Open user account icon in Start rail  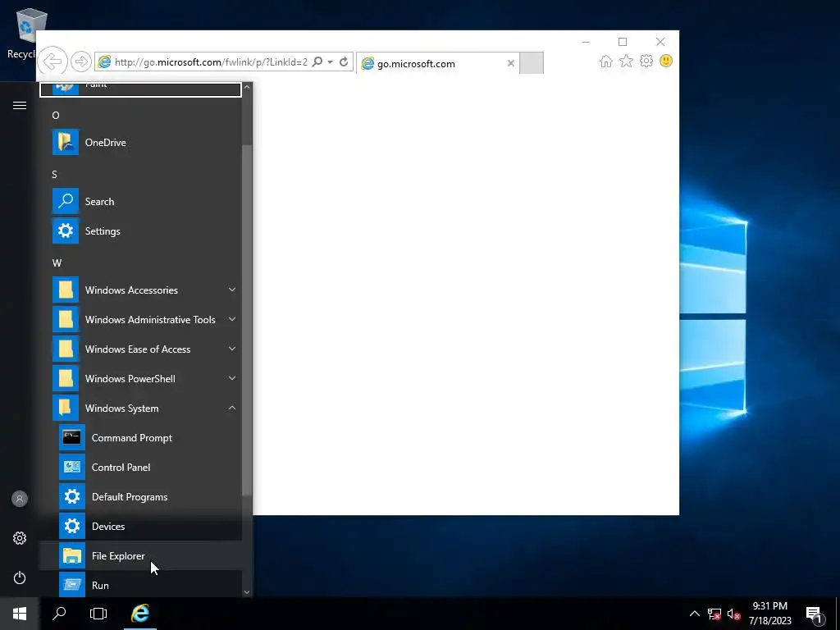pyautogui.click(x=20, y=499)
